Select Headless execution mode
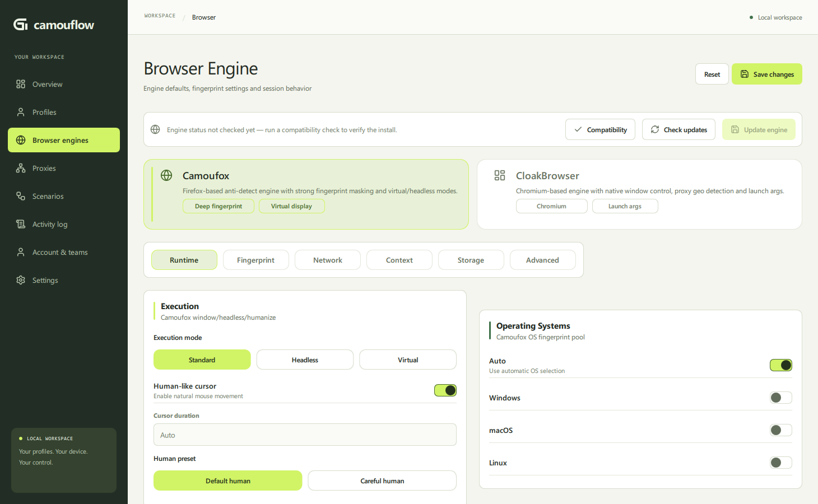 point(305,360)
